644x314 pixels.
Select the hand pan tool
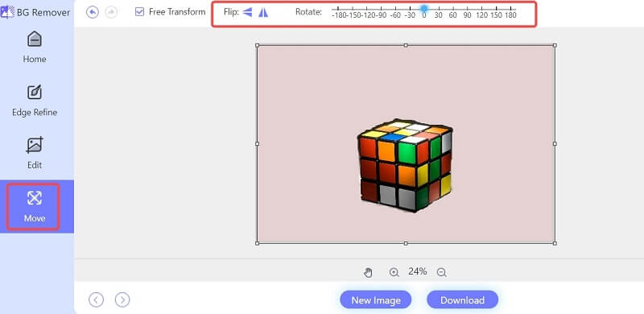[368, 272]
